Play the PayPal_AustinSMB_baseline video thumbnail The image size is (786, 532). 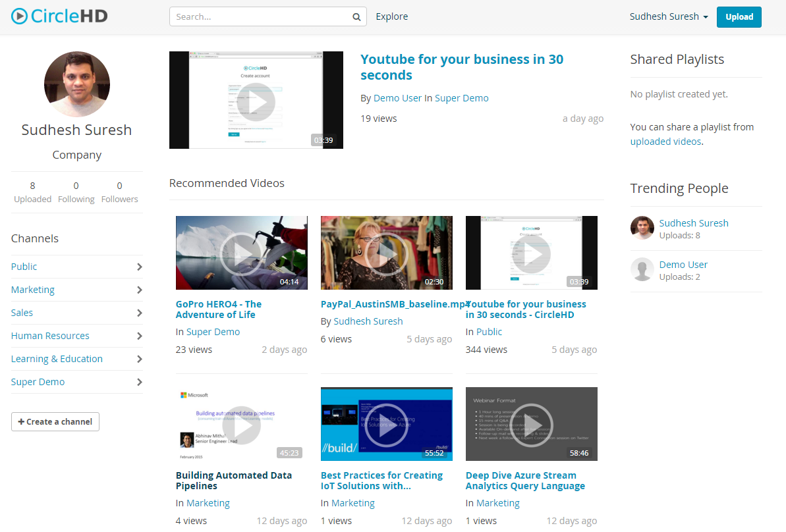coord(387,253)
